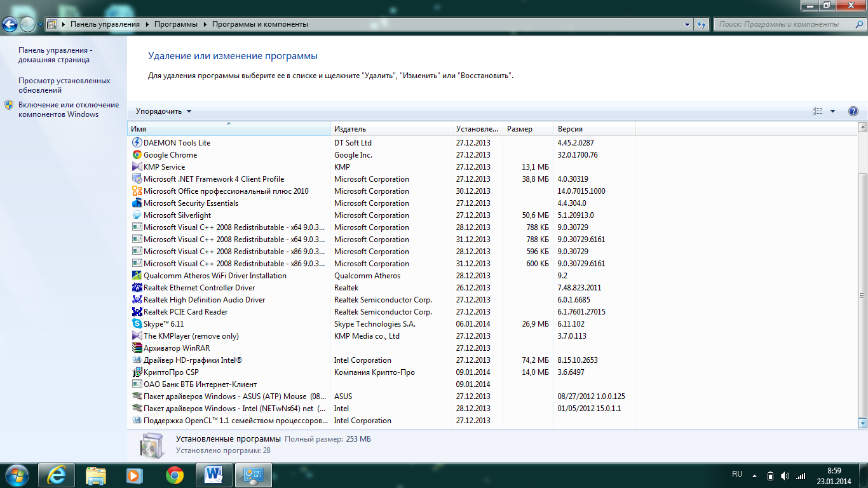This screenshot has height=488, width=868.
Task: Click the Архиватор WinRAR icon
Action: point(137,348)
